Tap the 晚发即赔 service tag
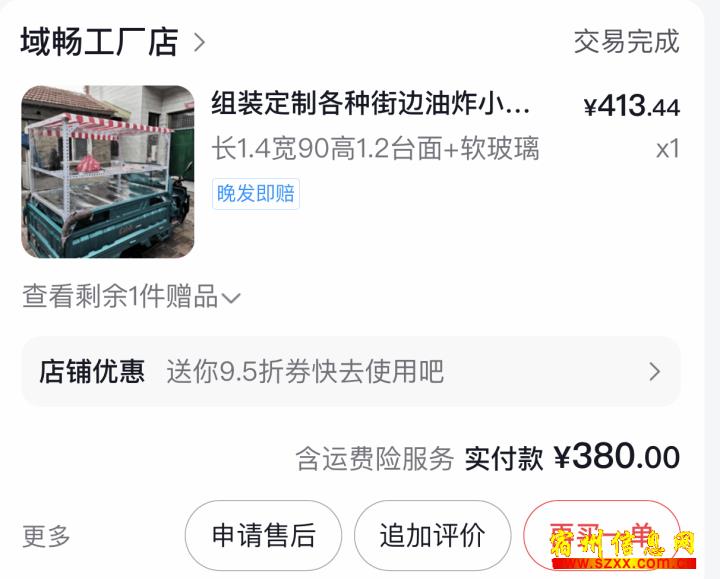720x579 pixels. [x=256, y=193]
